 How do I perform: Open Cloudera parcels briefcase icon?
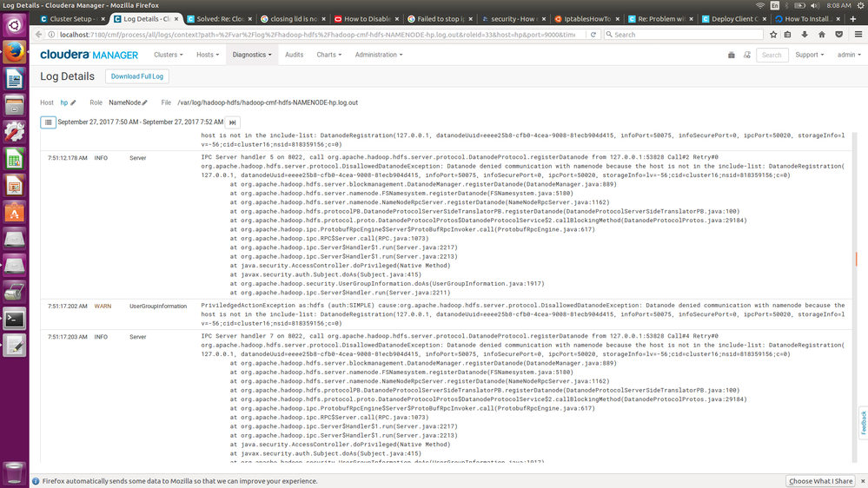click(x=732, y=55)
